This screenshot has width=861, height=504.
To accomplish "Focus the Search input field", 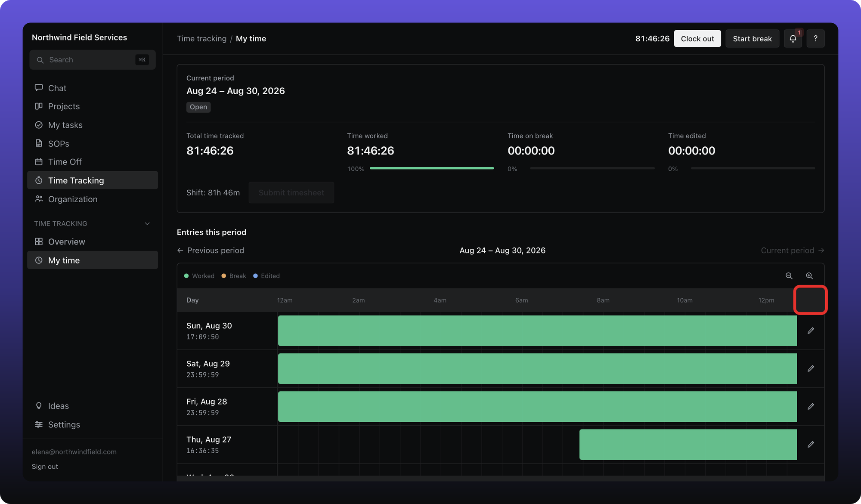I will pyautogui.click(x=93, y=60).
